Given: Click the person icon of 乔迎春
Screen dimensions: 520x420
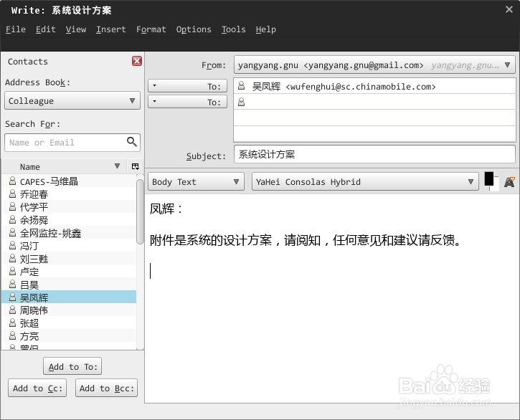Looking at the screenshot, I should (13, 194).
